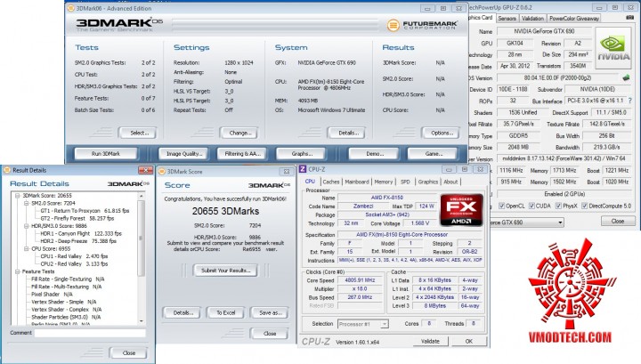641x364 pixels.
Task: Click the 3DMark06 logo in main window header
Action: [119, 25]
